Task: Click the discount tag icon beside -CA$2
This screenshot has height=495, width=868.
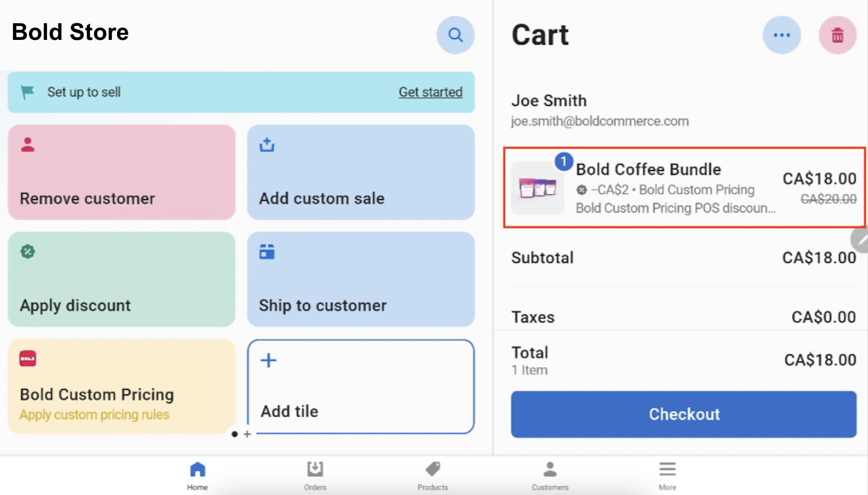Action: tap(582, 189)
